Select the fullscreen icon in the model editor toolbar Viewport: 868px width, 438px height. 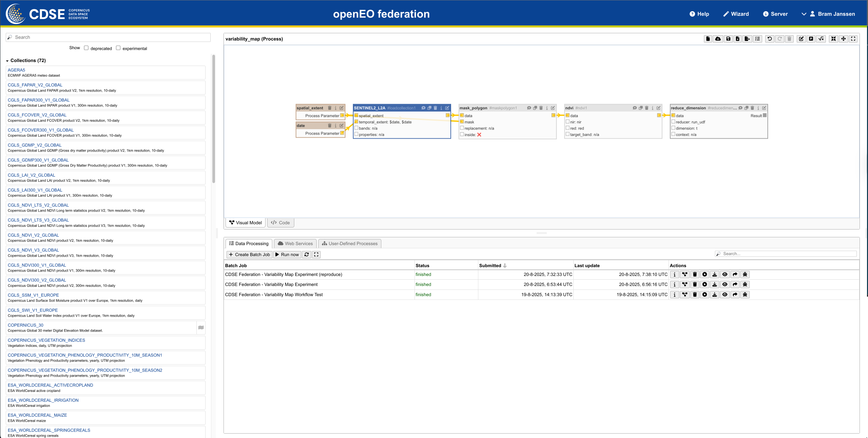[853, 39]
